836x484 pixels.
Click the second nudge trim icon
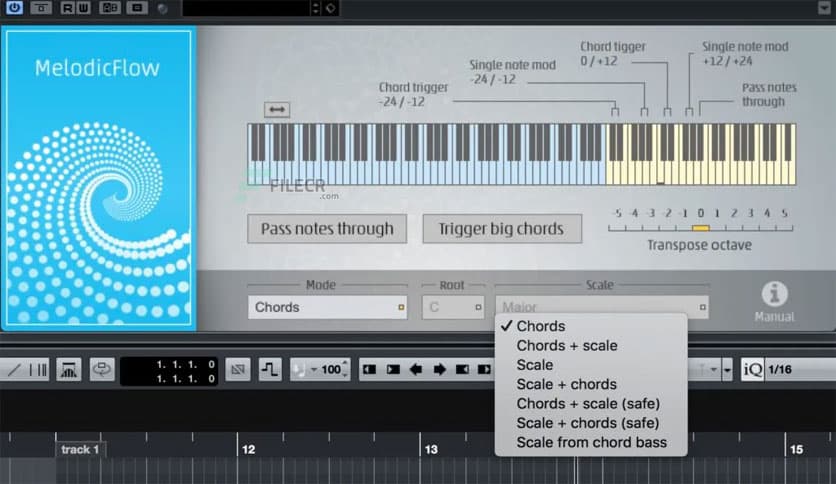393,369
